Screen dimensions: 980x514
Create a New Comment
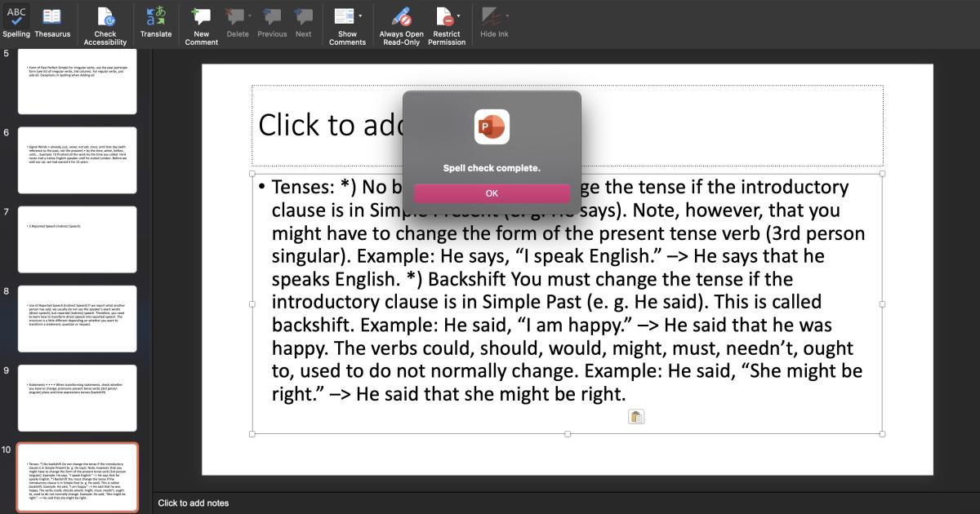point(201,20)
